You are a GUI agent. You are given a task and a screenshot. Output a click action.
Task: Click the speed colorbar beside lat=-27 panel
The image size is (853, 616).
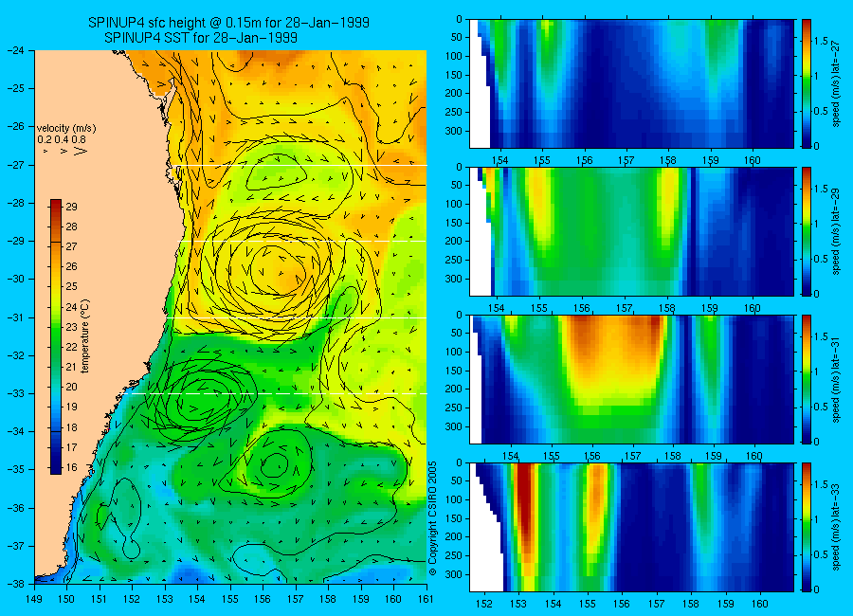point(806,83)
